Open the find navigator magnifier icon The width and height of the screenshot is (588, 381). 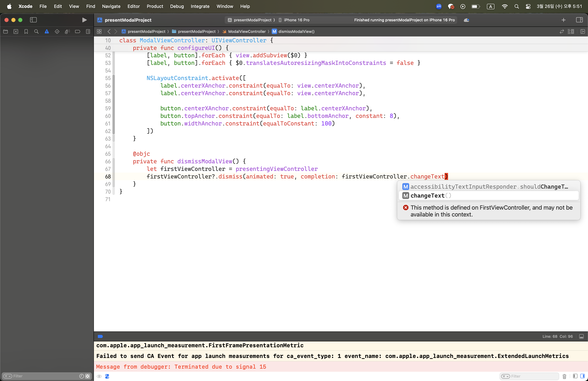[36, 31]
